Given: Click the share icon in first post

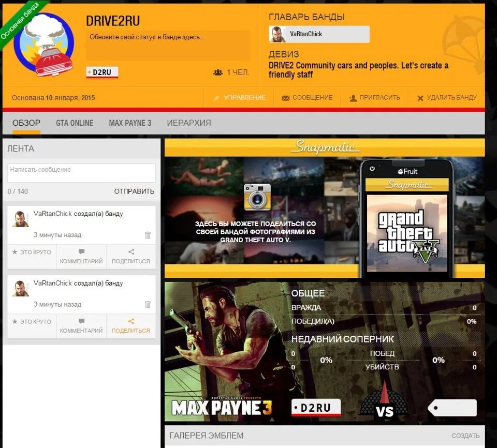Looking at the screenshot, I should pos(131,251).
